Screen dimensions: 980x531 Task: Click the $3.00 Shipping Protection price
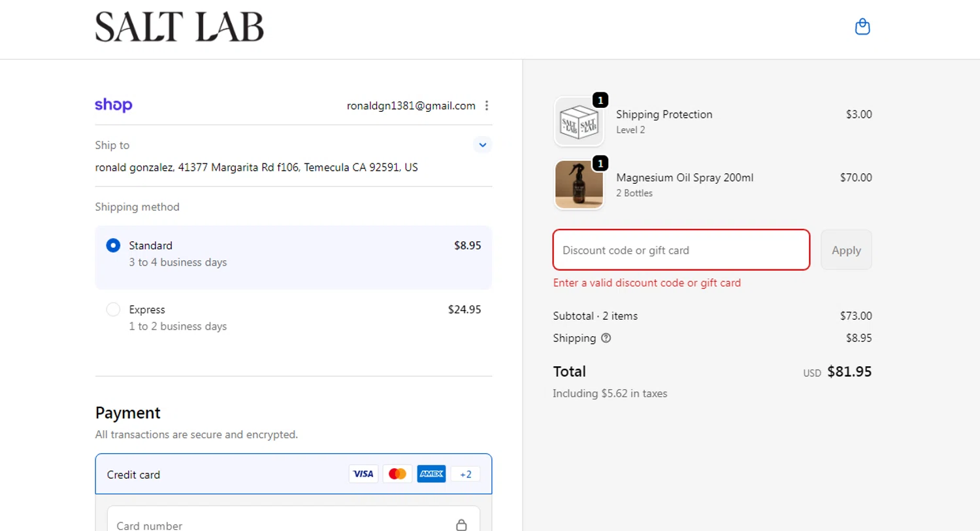[x=859, y=114]
